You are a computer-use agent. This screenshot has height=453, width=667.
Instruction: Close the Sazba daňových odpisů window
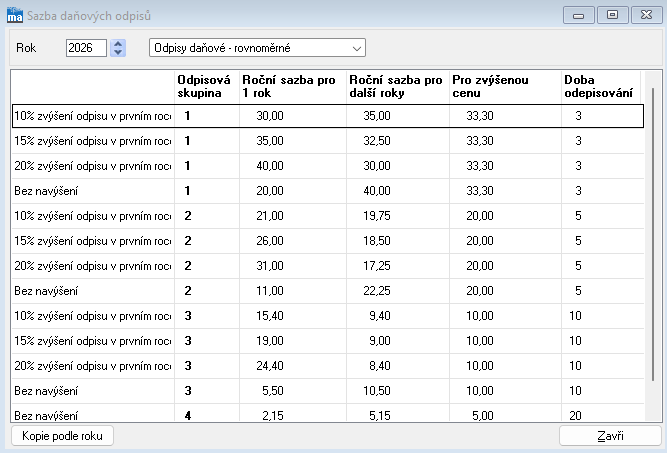coord(647,15)
